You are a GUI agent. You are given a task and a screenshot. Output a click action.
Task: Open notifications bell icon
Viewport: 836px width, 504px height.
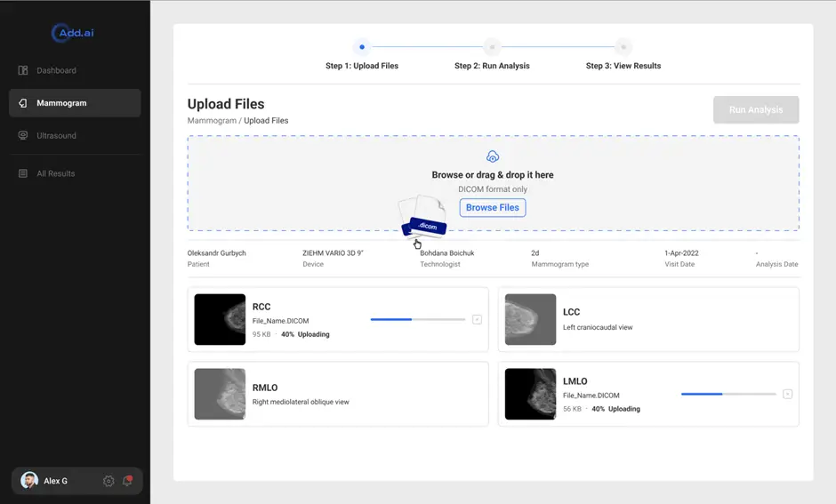click(127, 481)
